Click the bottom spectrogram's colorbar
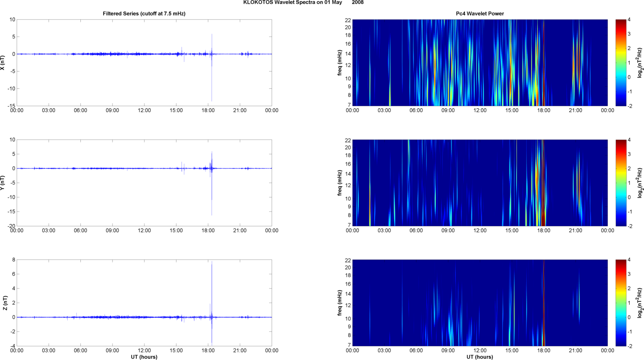The image size is (644, 360). tap(620, 303)
